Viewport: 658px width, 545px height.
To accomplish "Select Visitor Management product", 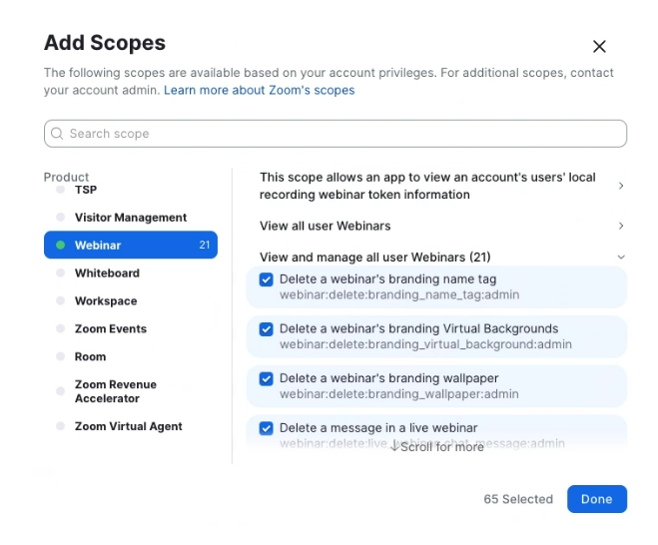I will click(x=131, y=217).
